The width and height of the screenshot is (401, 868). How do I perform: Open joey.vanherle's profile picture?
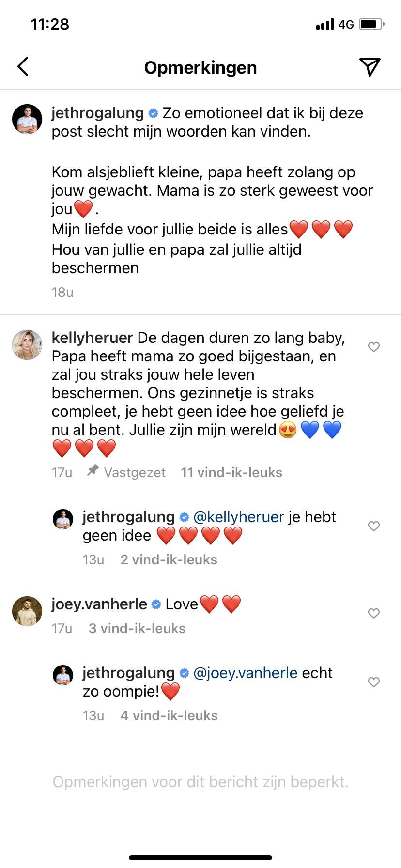(27, 611)
